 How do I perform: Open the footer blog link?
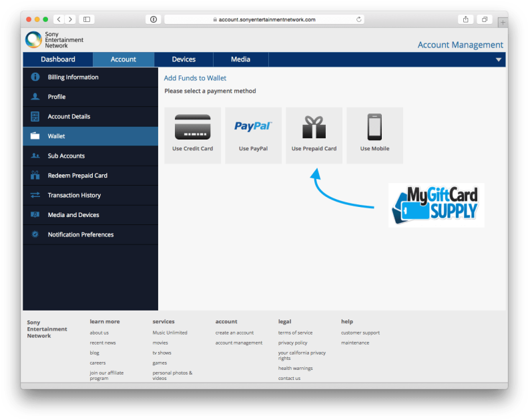point(94,353)
